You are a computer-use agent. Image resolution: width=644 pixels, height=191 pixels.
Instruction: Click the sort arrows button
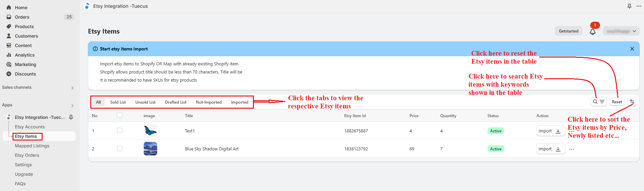pos(632,102)
